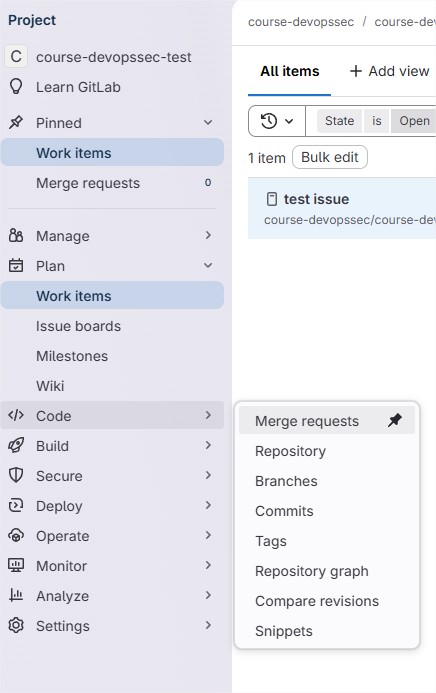Click the Deploy icon in sidebar
The image size is (436, 693).
[16, 506]
